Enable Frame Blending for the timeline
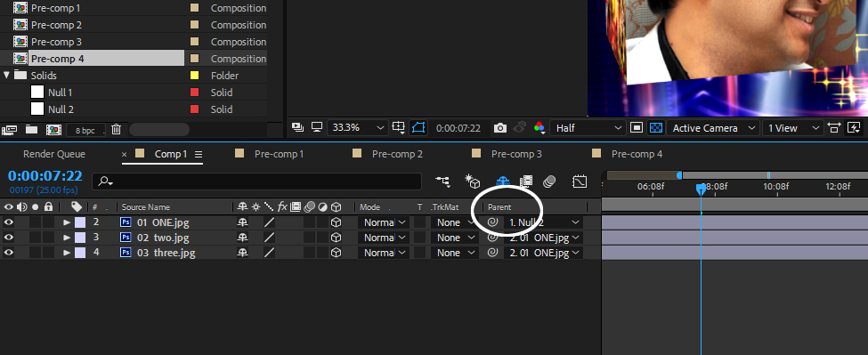Screen dimensions: 868x355 pyautogui.click(x=526, y=181)
